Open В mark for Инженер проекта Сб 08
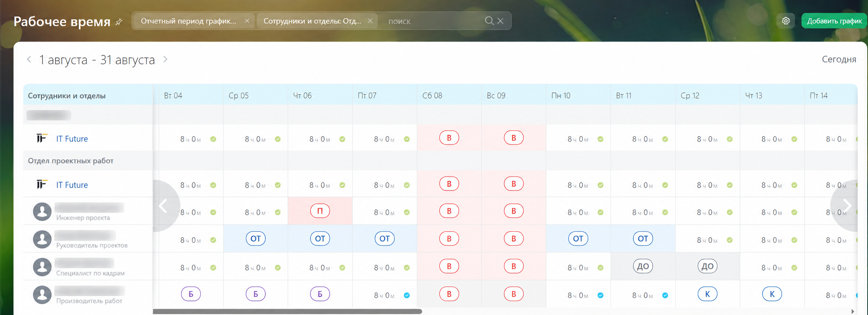The image size is (868, 315). click(449, 211)
